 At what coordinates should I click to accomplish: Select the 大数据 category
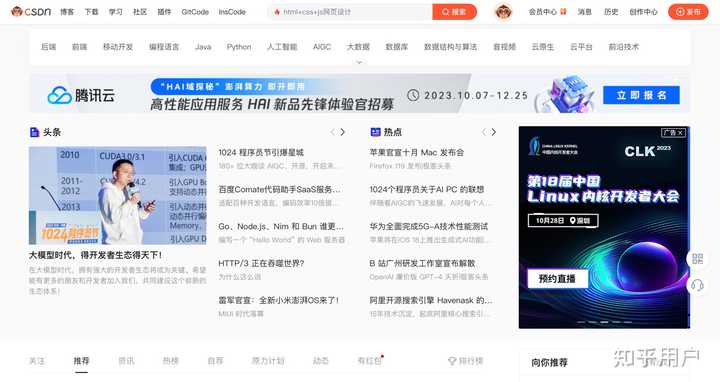tap(358, 47)
